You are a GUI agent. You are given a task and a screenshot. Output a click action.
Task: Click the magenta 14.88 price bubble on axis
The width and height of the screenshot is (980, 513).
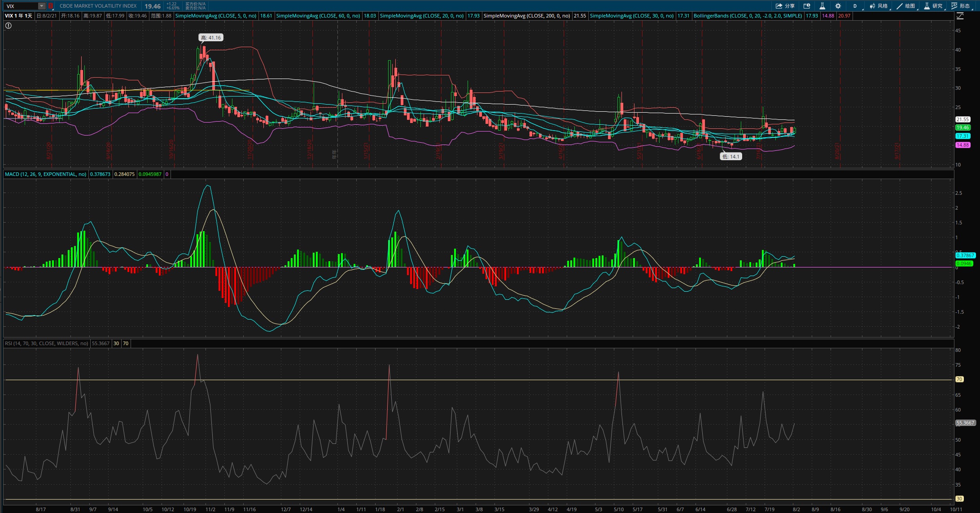click(x=962, y=145)
